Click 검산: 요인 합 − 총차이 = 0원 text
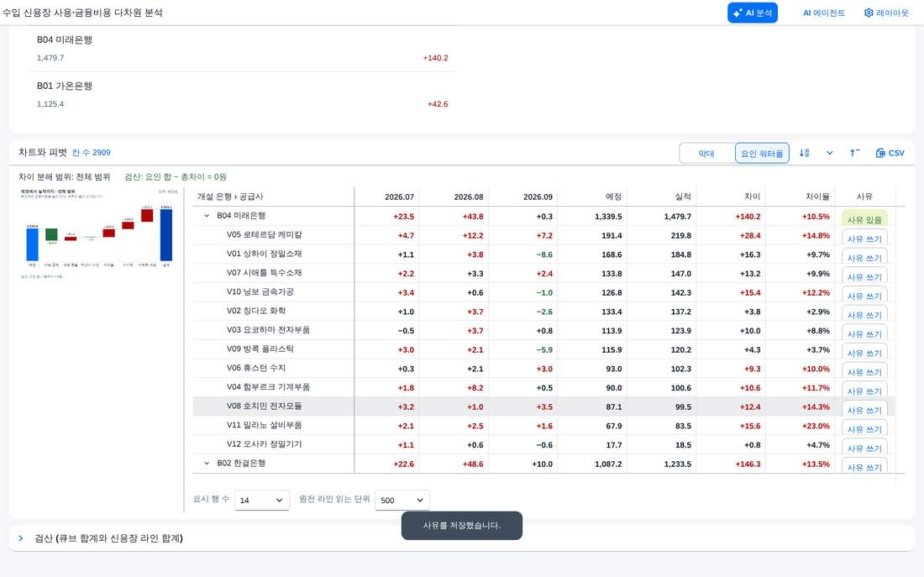This screenshot has width=924, height=577. [x=176, y=177]
